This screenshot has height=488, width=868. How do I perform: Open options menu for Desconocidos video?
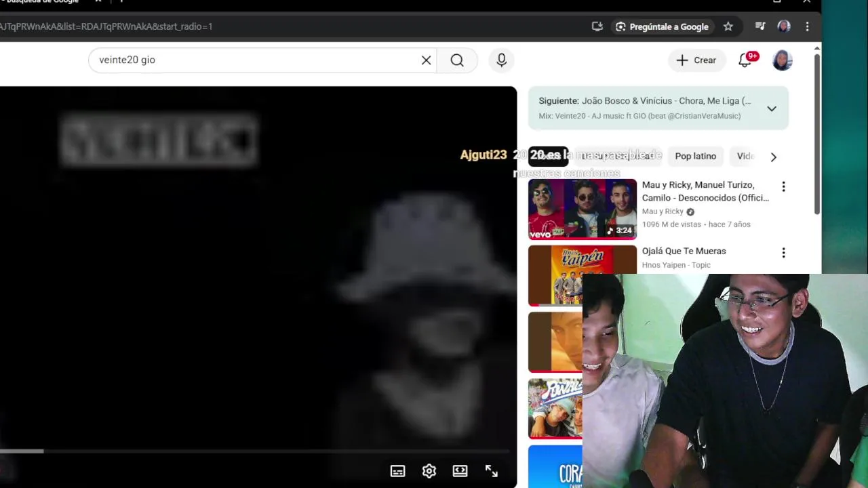[x=783, y=186]
